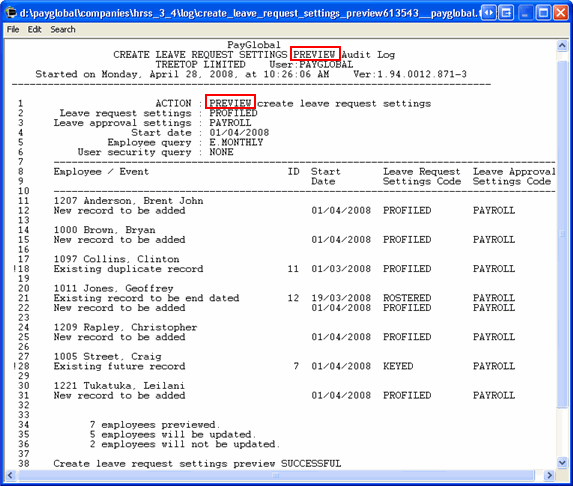
Task: Click the 'PayGlobal' heading text
Action: (x=254, y=45)
